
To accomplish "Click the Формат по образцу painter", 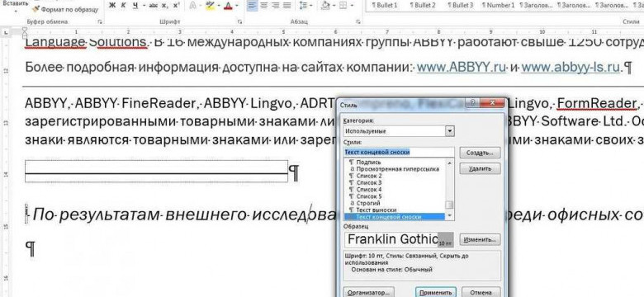I will [x=66, y=8].
